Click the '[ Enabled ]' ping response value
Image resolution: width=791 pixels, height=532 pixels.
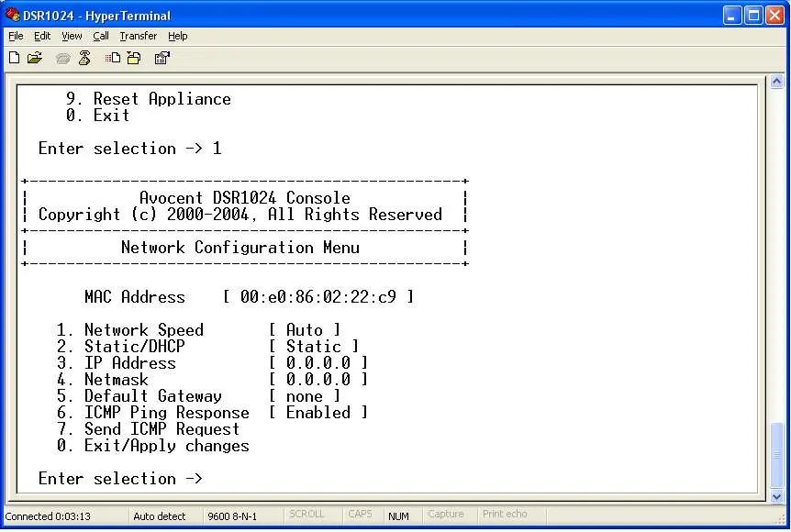(318, 413)
